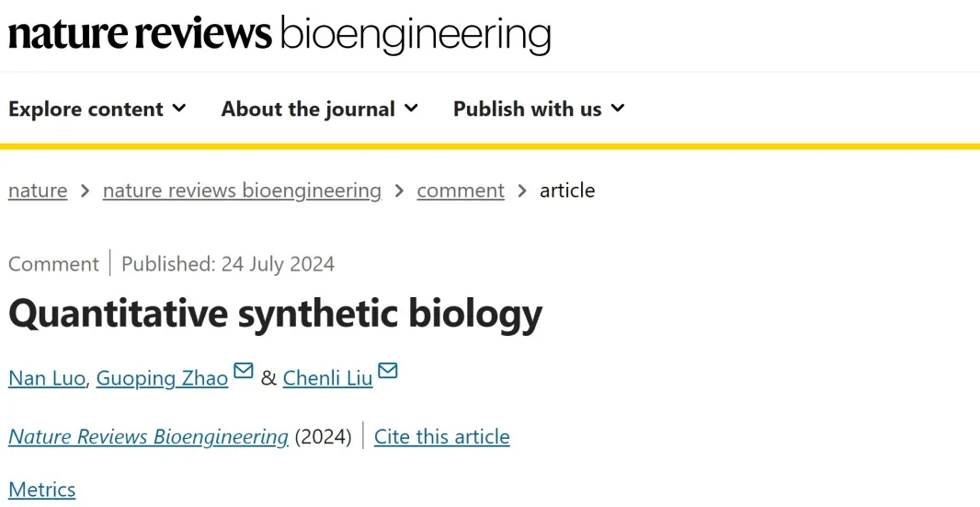Go to the nature breadcrumb link
This screenshot has height=507, width=980.
38,190
